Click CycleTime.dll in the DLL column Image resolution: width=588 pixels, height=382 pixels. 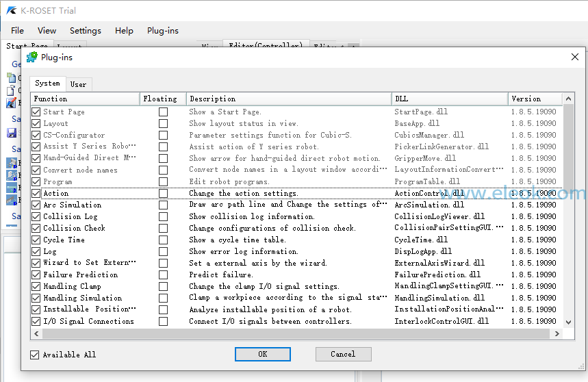pos(421,240)
